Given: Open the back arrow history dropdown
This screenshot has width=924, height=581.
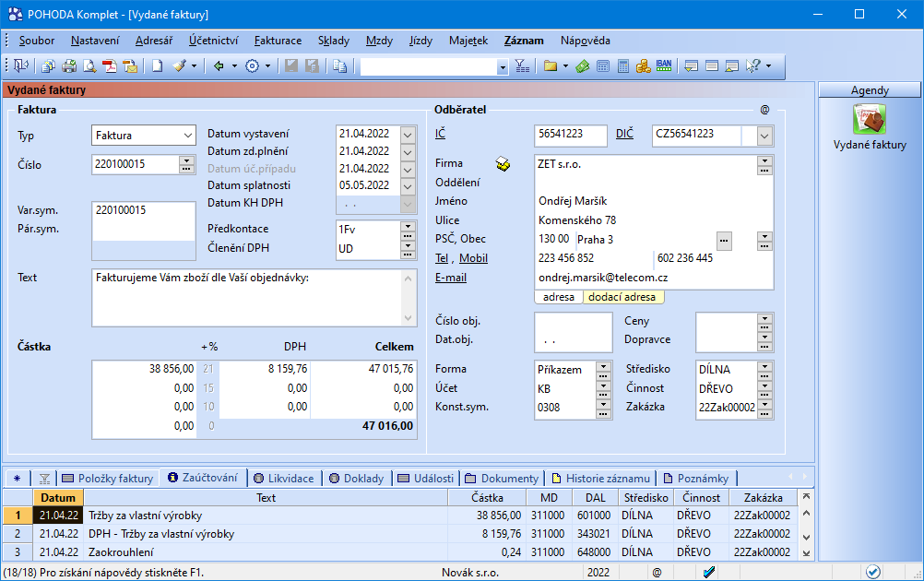Looking at the screenshot, I should (x=234, y=66).
